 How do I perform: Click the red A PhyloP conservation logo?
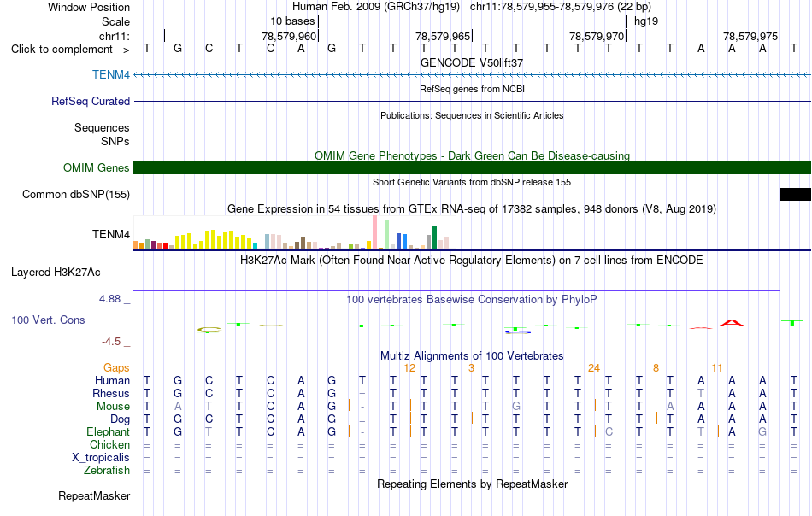[731, 323]
